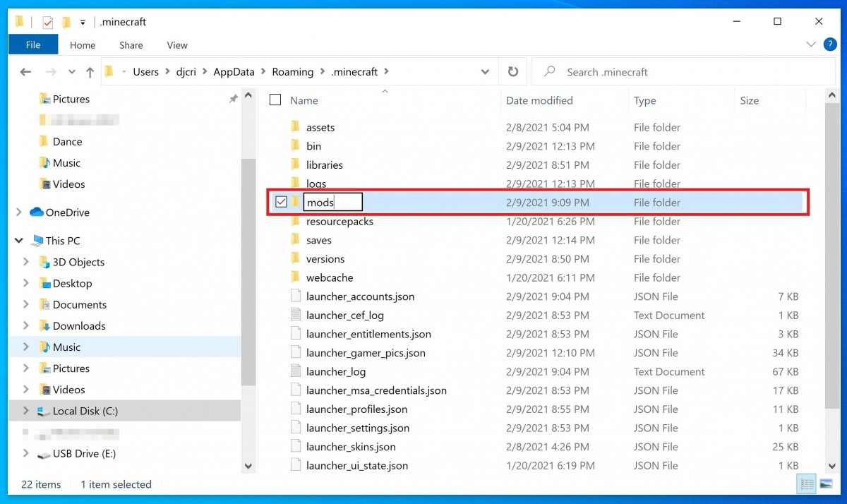Select the logs folder name
The image size is (847, 504).
[316, 184]
